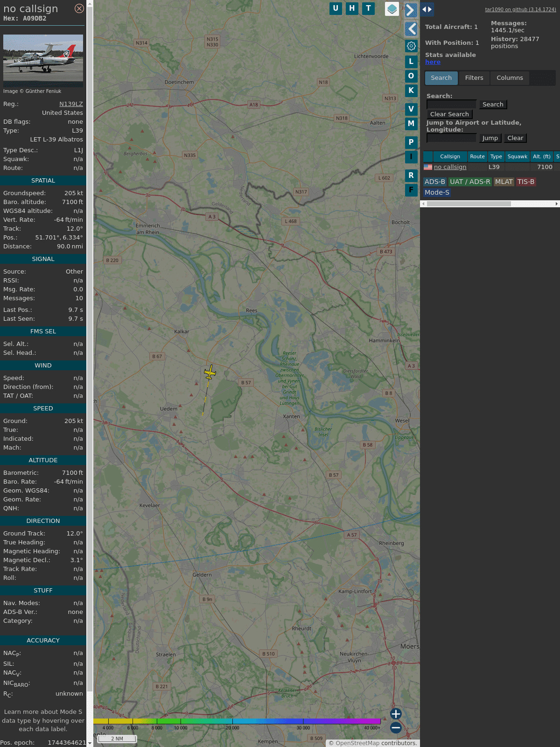This screenshot has height=747, width=560.
Task: Close the selected aircraft info panel
Action: click(x=79, y=8)
